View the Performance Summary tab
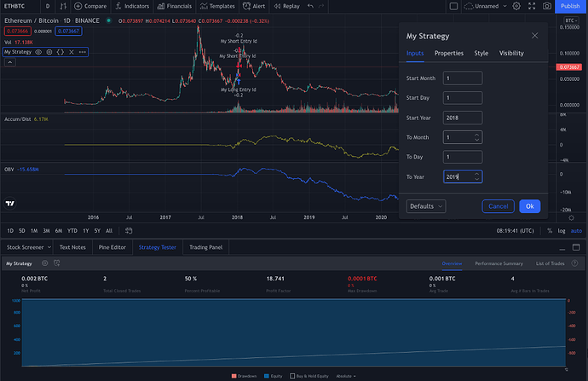The width and height of the screenshot is (588, 381). [x=499, y=263]
